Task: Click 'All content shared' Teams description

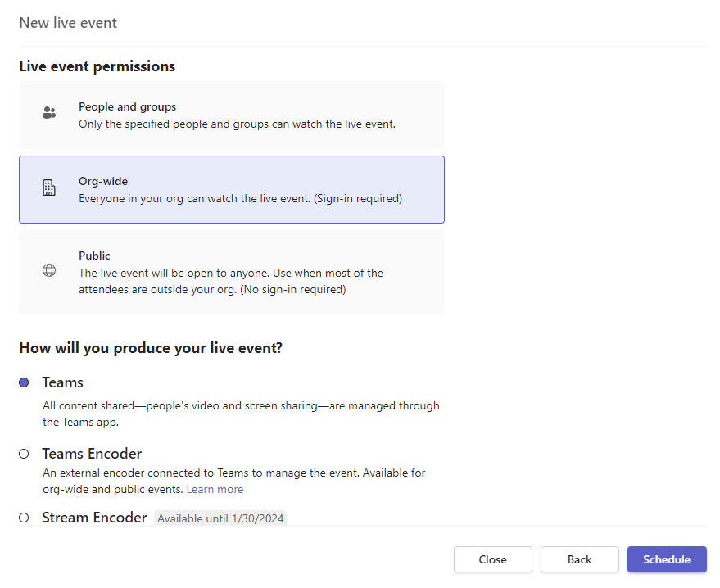Action: [241, 414]
